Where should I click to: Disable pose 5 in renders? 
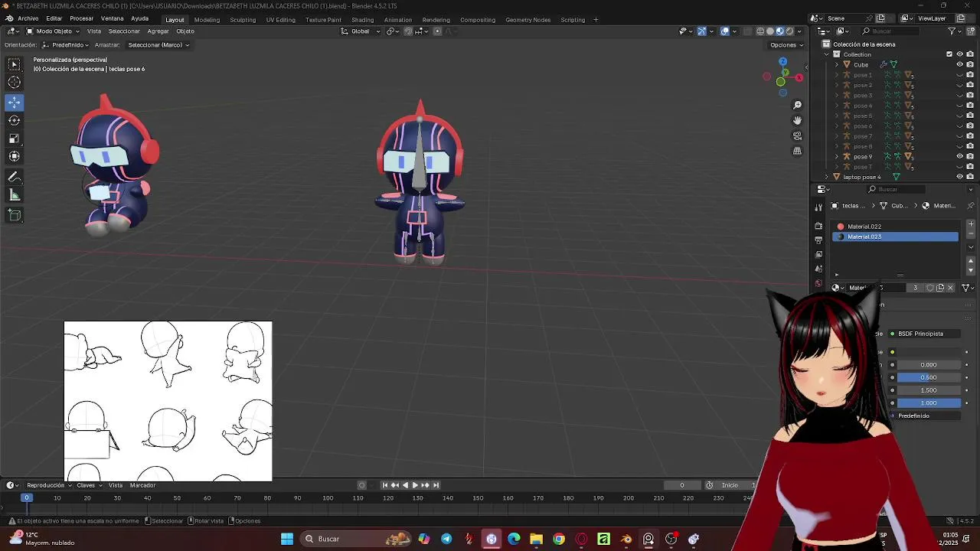(x=970, y=116)
